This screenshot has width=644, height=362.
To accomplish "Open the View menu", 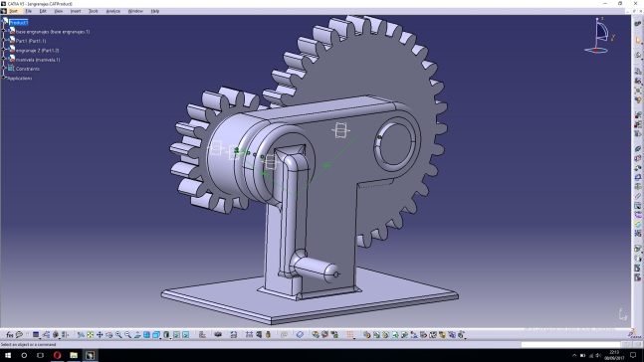I will [x=59, y=11].
